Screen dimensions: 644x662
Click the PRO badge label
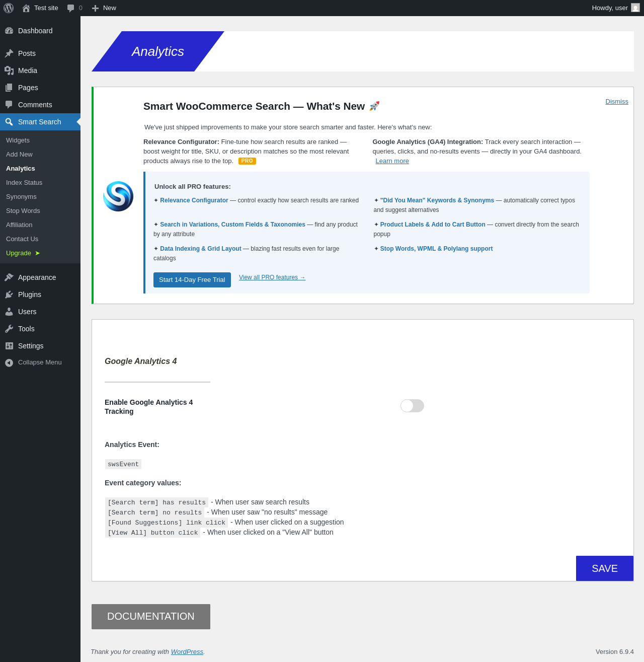(247, 161)
